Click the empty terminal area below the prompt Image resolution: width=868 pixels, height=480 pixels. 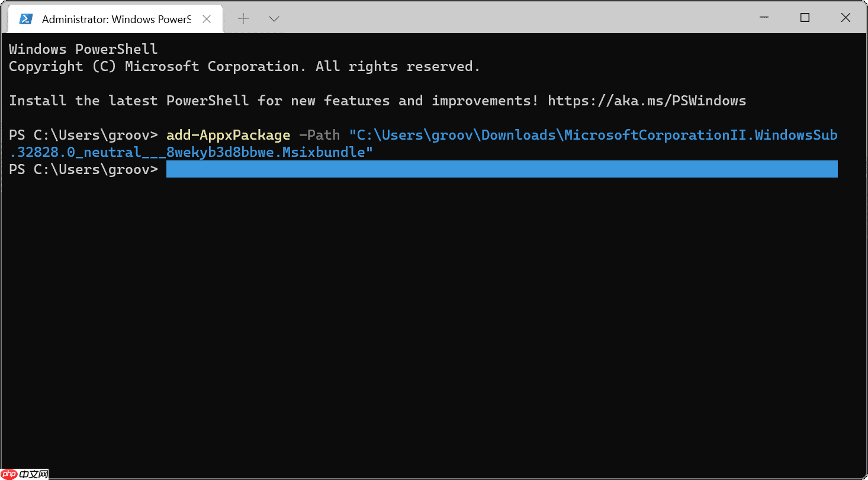433,326
